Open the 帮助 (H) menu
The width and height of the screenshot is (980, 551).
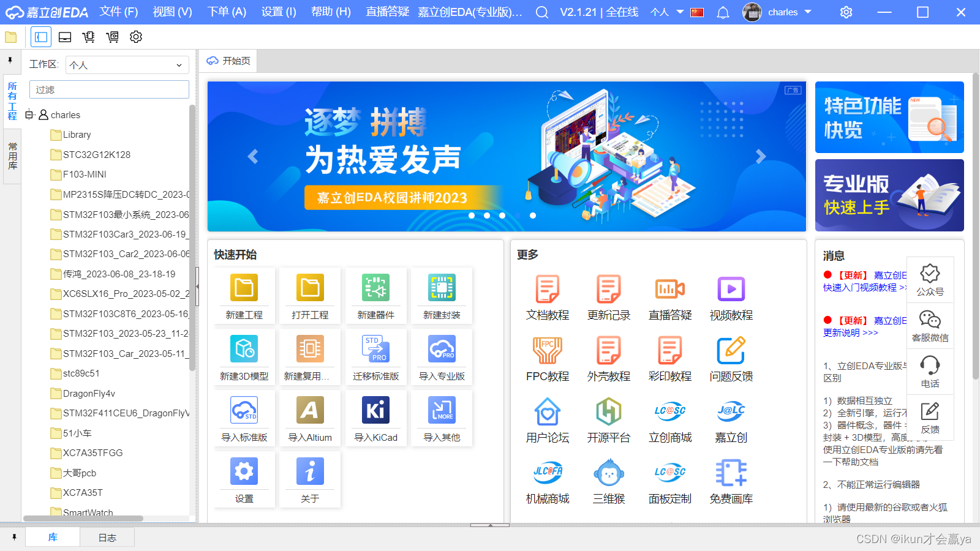pos(331,12)
